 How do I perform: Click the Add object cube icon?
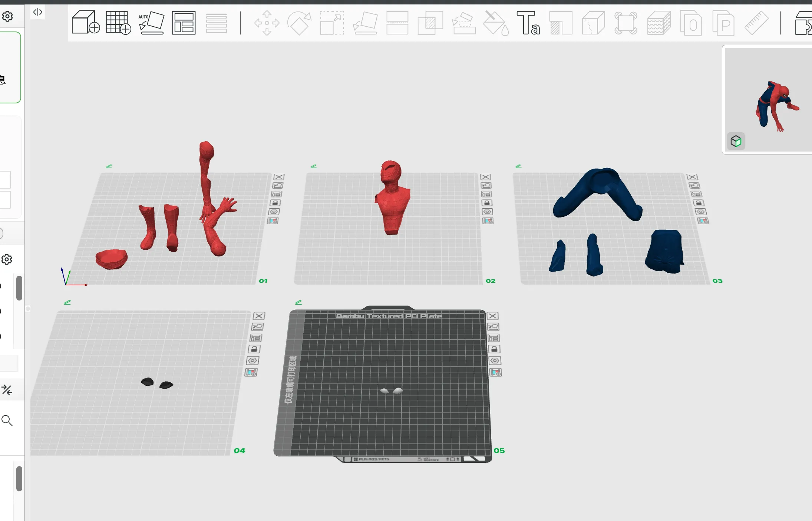86,23
